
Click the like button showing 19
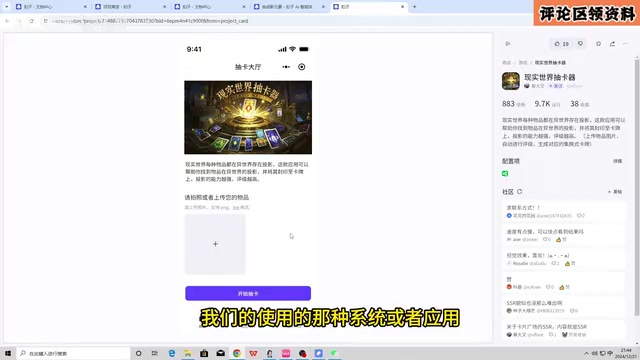tap(562, 44)
